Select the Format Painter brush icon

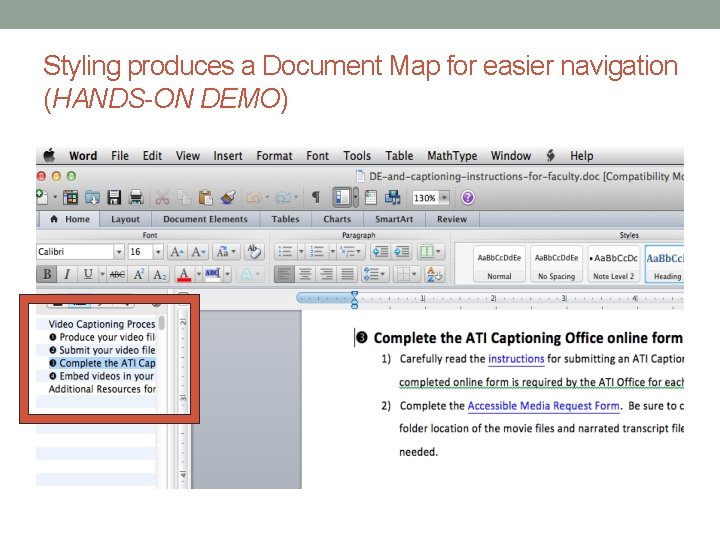228,197
